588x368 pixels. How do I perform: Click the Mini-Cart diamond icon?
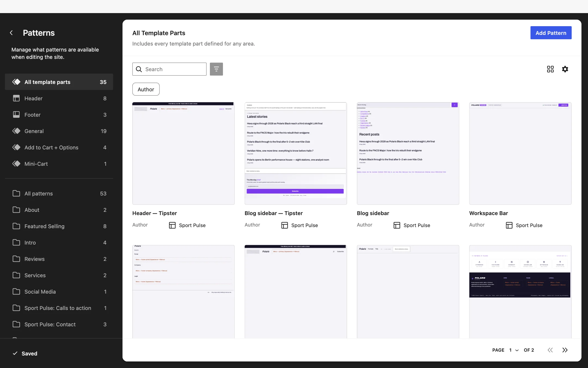point(16,164)
